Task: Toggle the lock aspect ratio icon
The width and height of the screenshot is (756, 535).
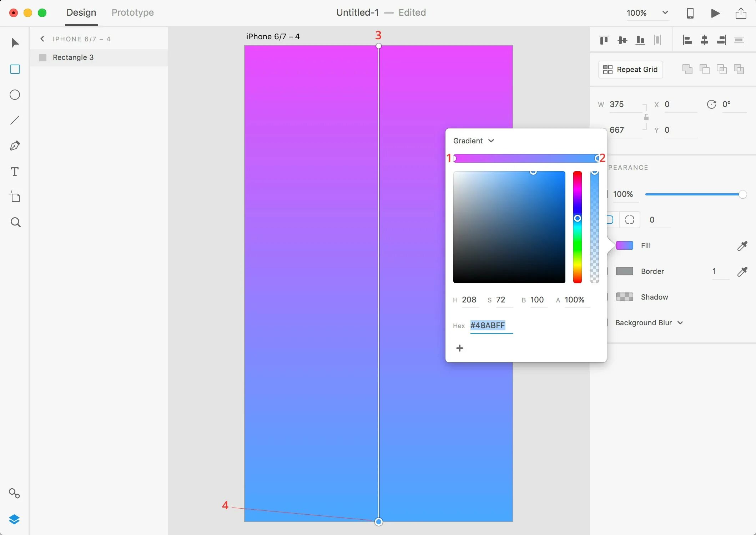Action: (x=646, y=117)
